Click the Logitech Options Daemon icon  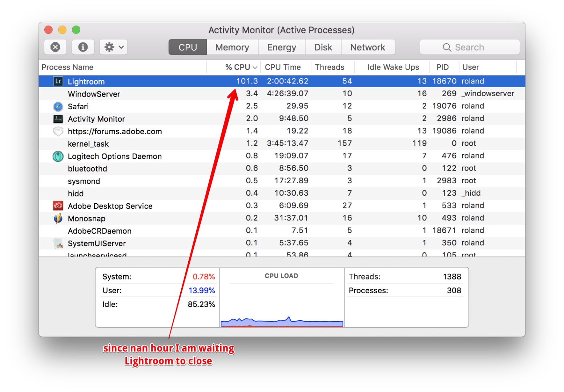pyautogui.click(x=58, y=156)
